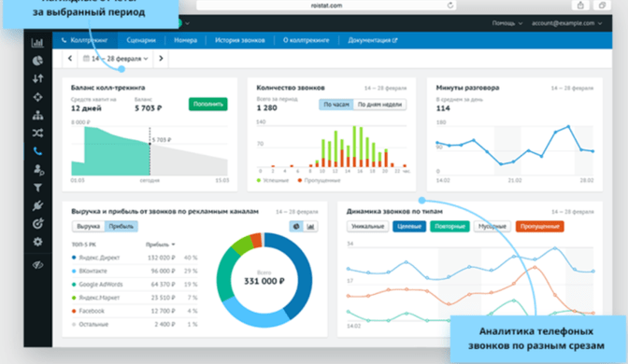This screenshot has width=628, height=364.
Task: Open the pie chart reports sidebar icon
Action: click(37, 61)
